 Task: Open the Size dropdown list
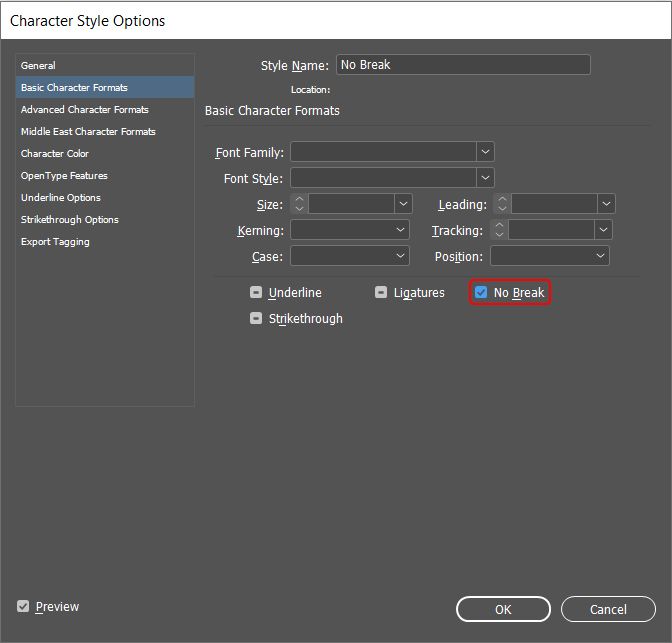[403, 204]
